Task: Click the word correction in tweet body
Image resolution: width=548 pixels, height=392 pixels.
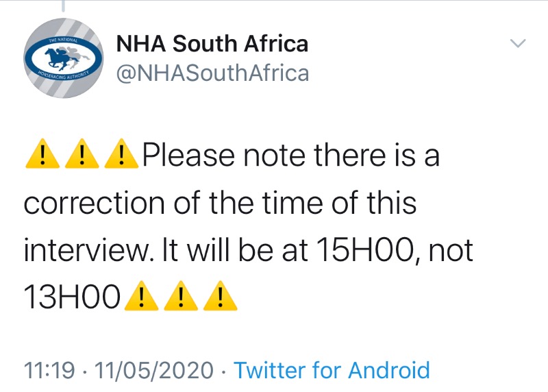Action: click(95, 203)
